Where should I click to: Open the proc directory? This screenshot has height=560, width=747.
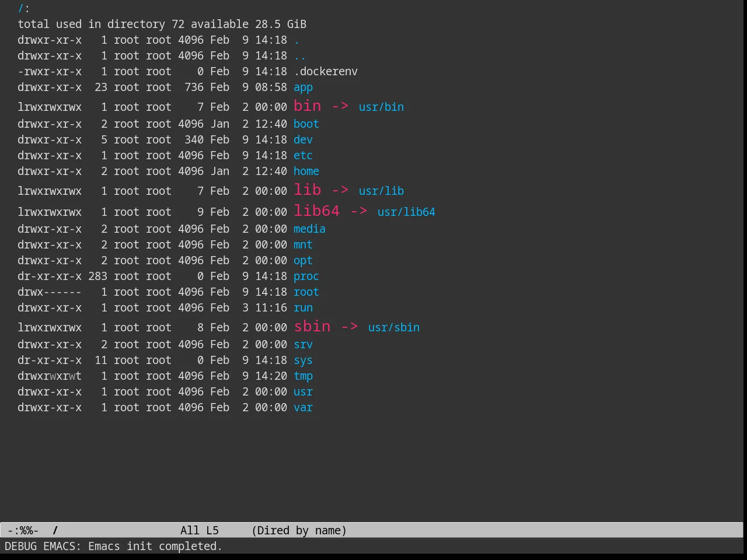click(306, 276)
